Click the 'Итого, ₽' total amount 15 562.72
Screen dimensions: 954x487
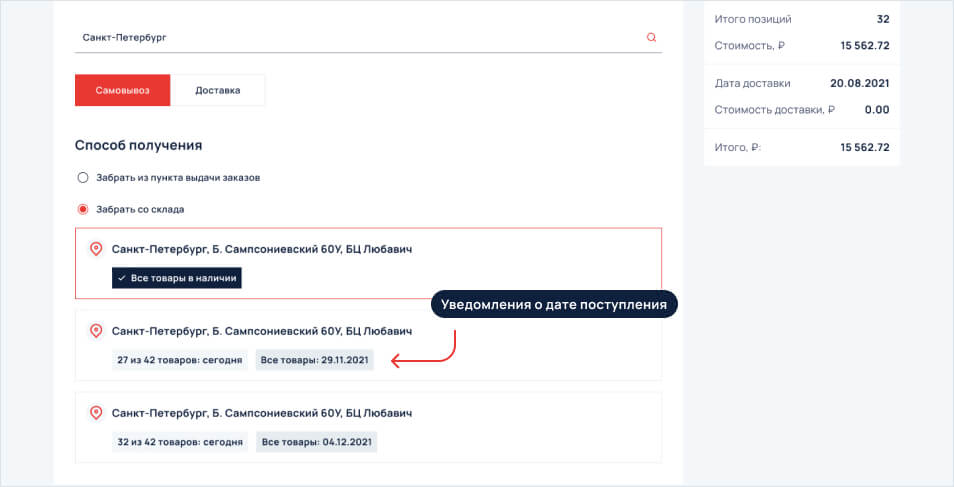pyautogui.click(x=864, y=147)
